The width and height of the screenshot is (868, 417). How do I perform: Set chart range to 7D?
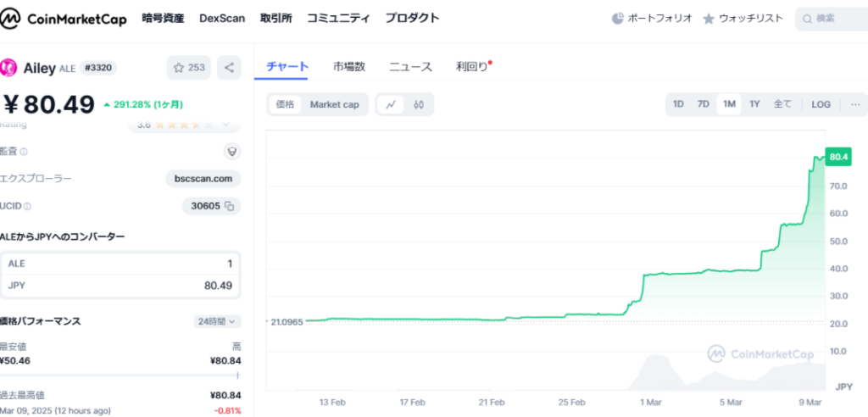click(703, 104)
